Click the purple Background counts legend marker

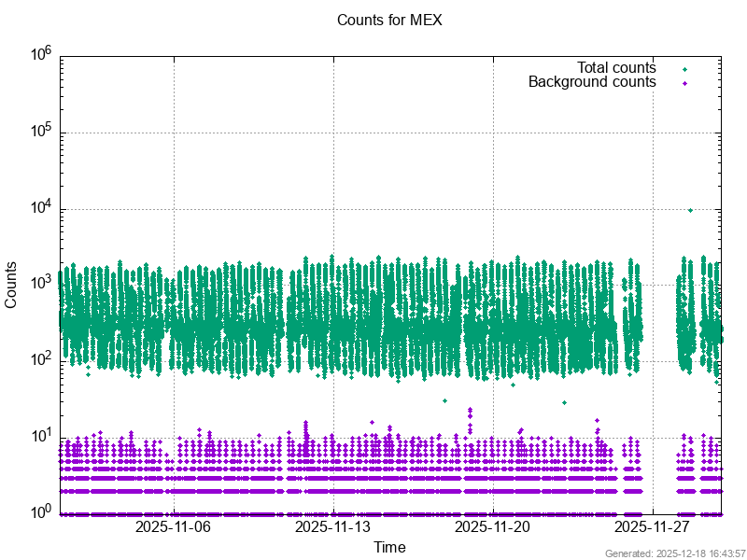685,83
